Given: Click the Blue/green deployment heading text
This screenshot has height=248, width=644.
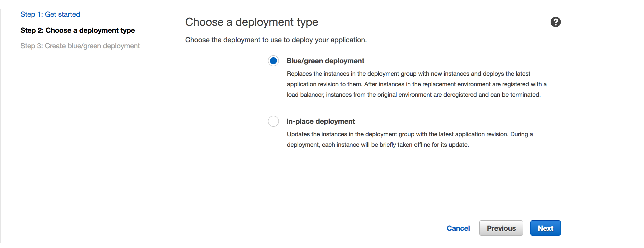Looking at the screenshot, I should coord(325,60).
